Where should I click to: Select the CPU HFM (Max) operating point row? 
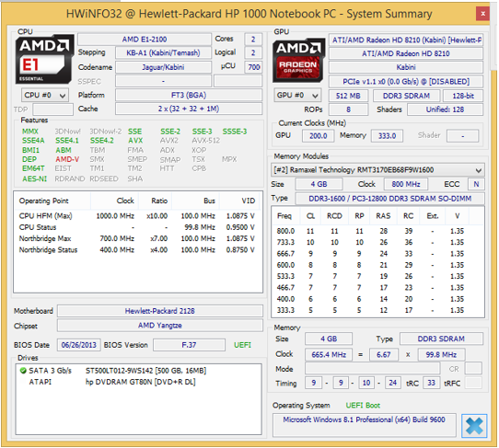click(x=137, y=216)
